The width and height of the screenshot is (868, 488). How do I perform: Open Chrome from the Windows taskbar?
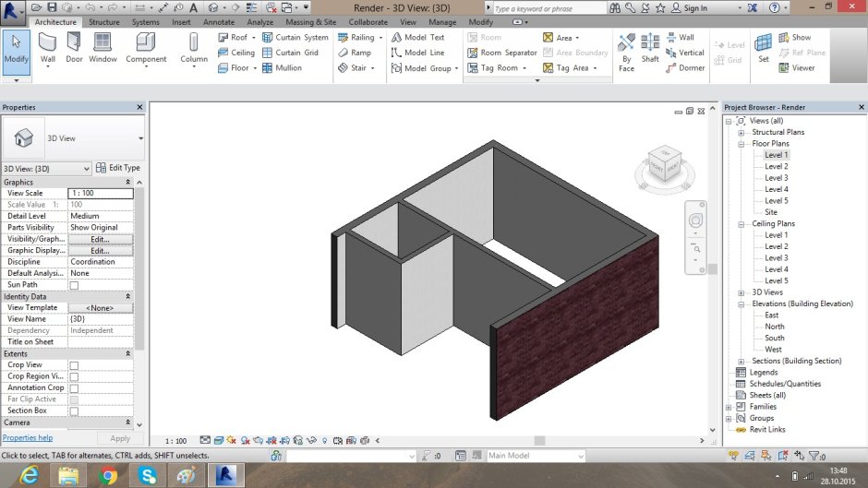point(109,475)
